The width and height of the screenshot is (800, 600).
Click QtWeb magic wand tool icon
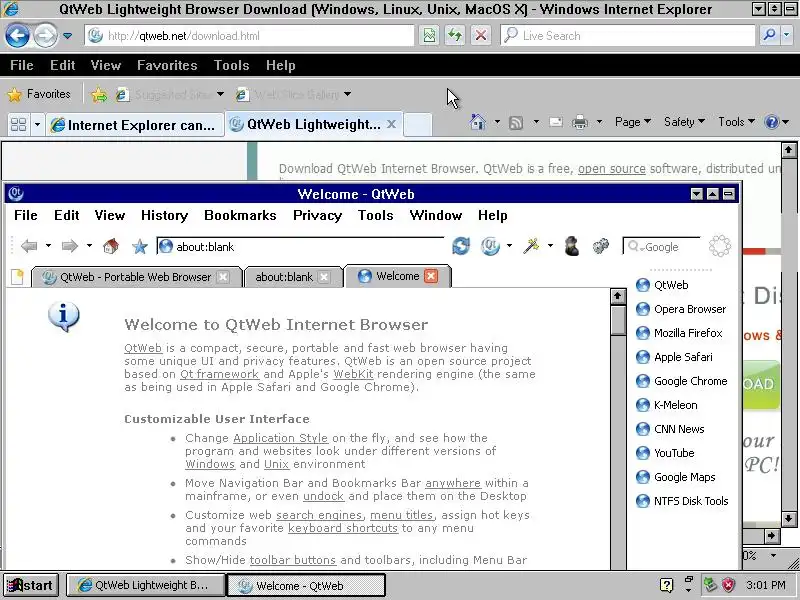[531, 246]
